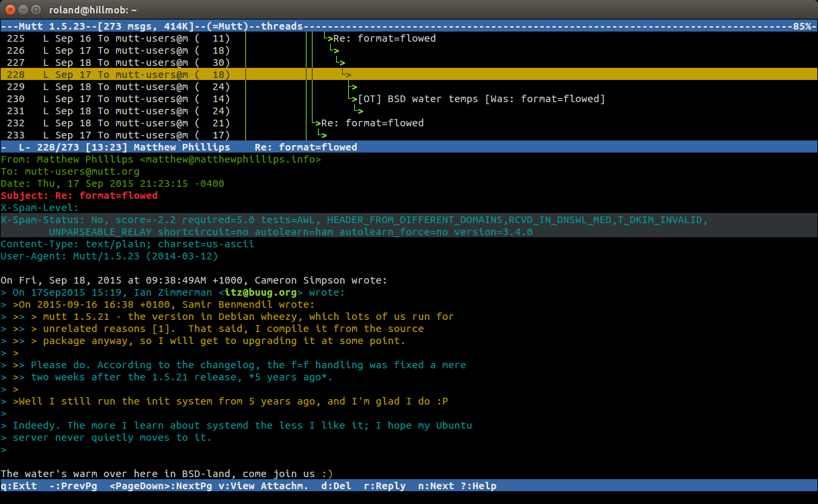The height and width of the screenshot is (504, 818).
Task: Click '?:Help' in the help bar
Action: (x=479, y=486)
